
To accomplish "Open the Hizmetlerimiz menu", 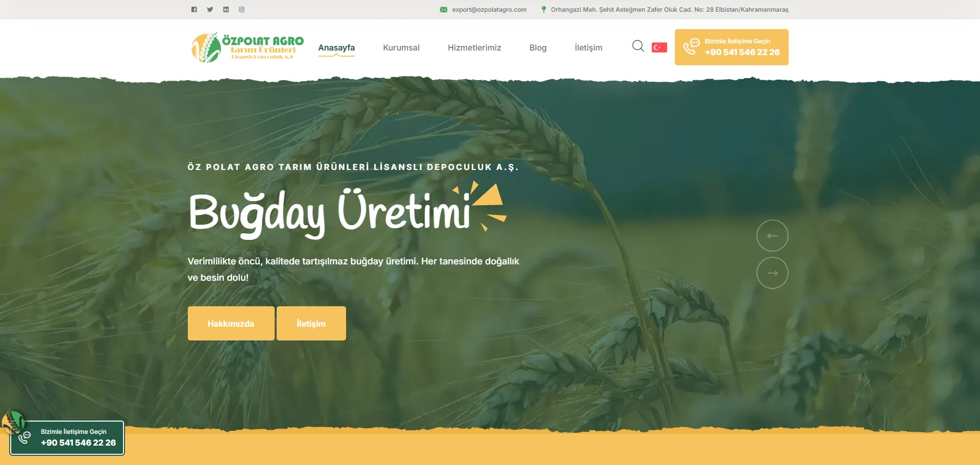I will click(x=474, y=47).
